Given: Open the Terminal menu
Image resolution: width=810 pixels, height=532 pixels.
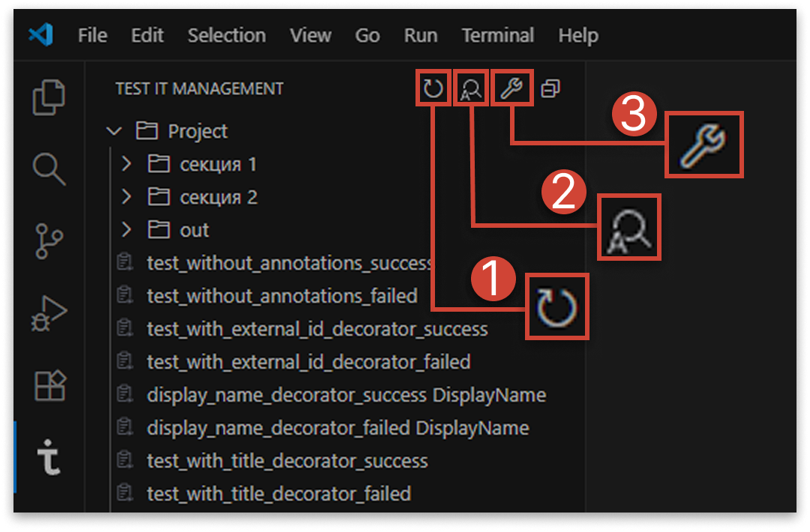Looking at the screenshot, I should (497, 35).
